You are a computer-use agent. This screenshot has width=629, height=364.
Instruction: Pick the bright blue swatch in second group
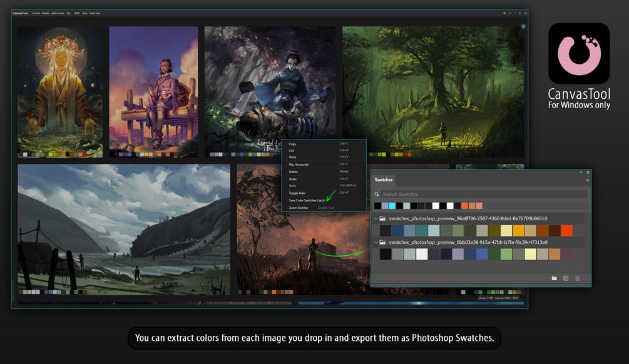point(482,254)
